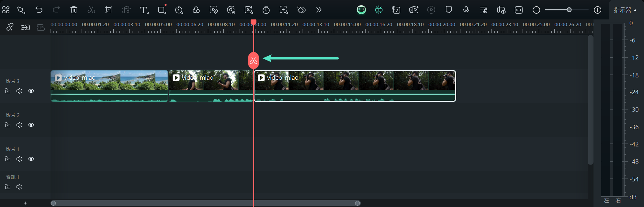Zoom in timeline with plus button
The width and height of the screenshot is (644, 207).
(x=598, y=10)
